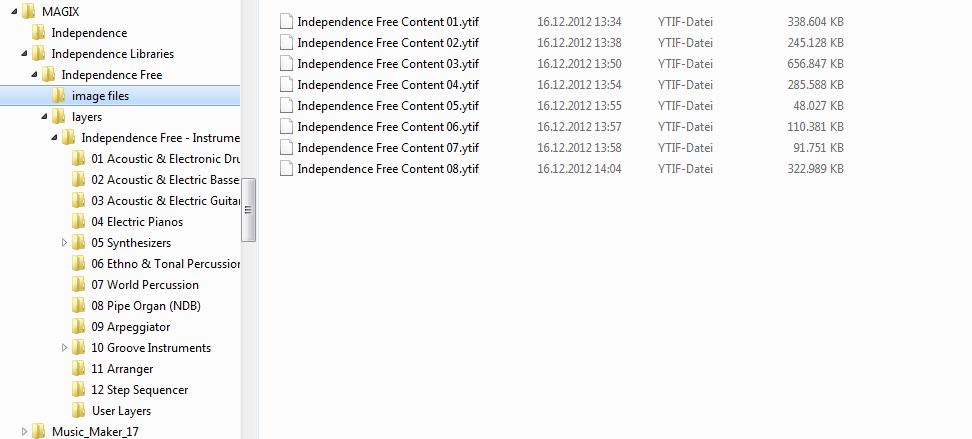
Task: Click the folder icon beside 08 Pipe Organ (NDB)
Action: point(78,306)
